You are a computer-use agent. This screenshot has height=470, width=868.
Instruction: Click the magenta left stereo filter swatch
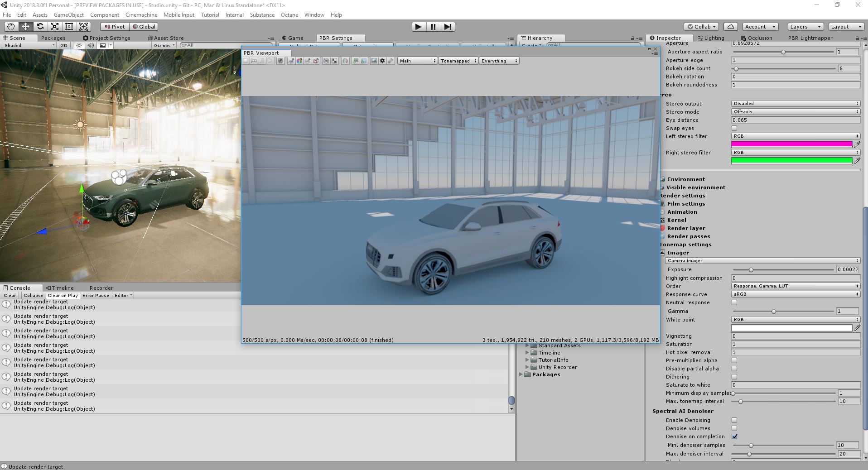click(791, 144)
